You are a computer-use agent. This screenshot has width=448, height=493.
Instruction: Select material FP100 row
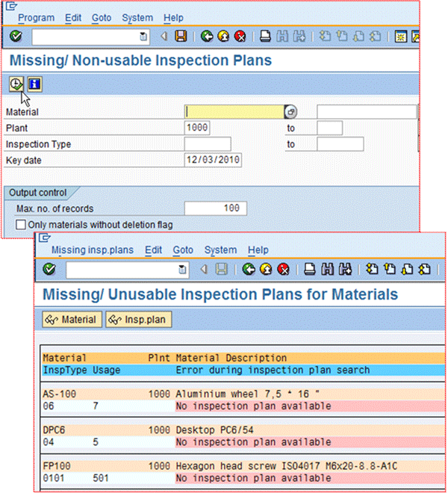[243, 466]
